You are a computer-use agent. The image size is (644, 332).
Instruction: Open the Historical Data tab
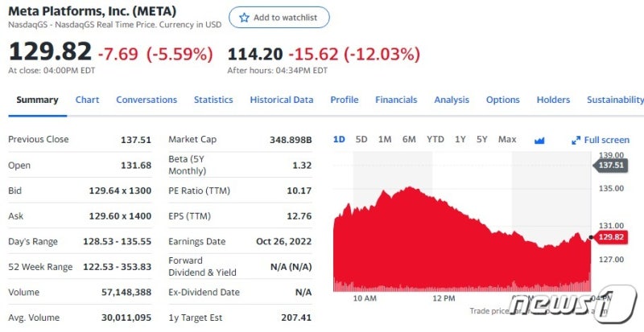click(281, 100)
